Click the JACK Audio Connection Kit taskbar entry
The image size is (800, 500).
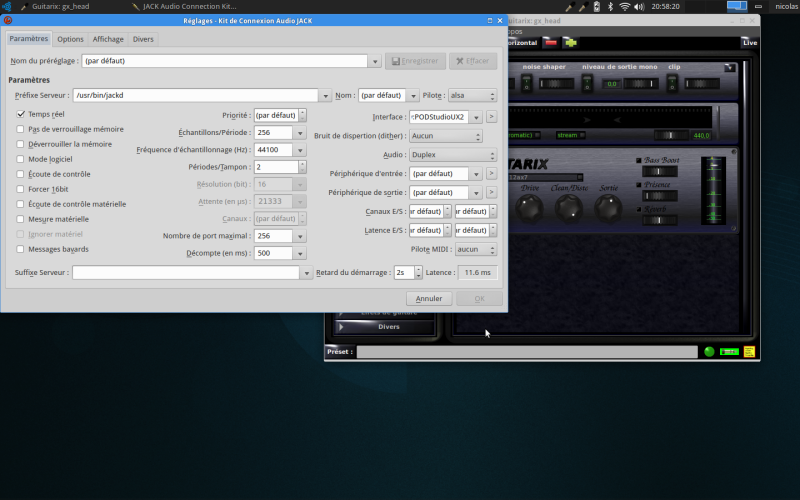pos(184,7)
